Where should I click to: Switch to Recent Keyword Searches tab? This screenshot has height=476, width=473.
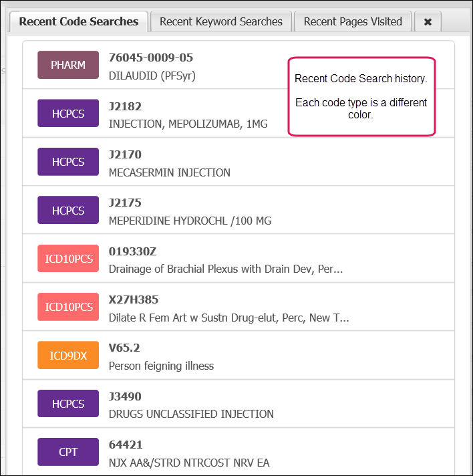[x=221, y=21]
